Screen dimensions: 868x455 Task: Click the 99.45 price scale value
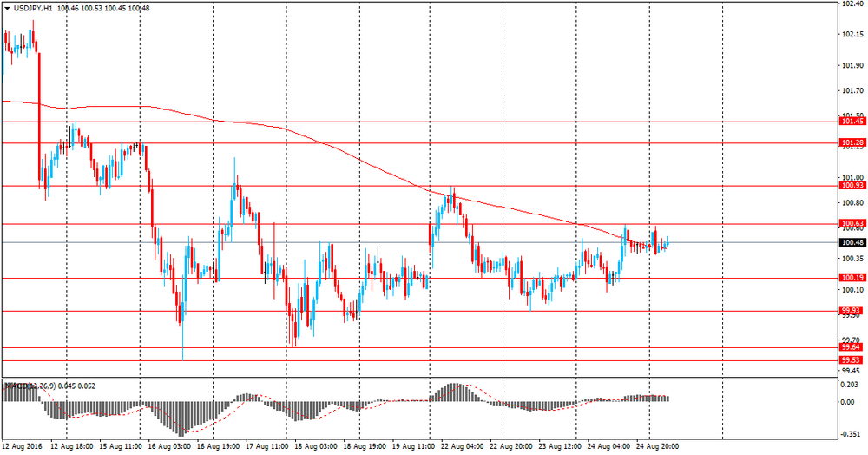(851, 370)
